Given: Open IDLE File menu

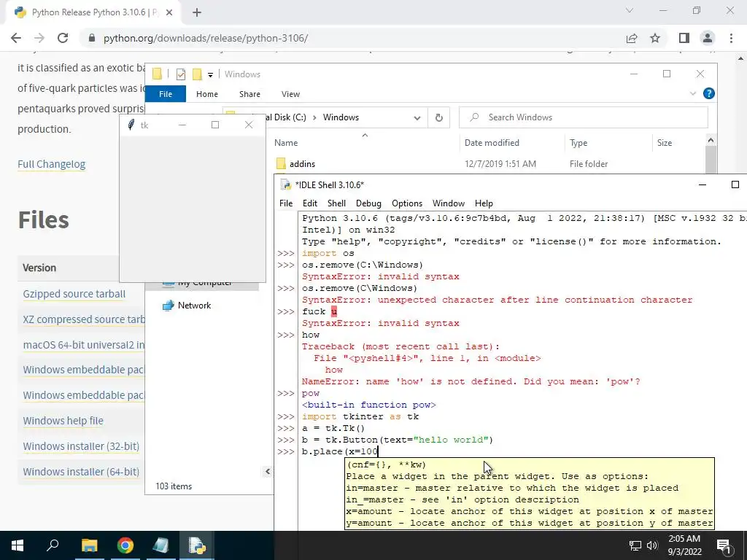Looking at the screenshot, I should [286, 203].
